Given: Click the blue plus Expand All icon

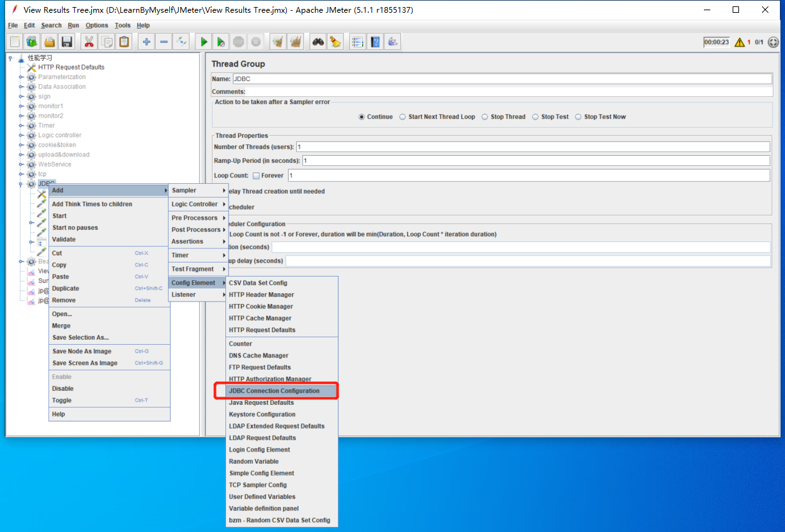Looking at the screenshot, I should click(146, 42).
